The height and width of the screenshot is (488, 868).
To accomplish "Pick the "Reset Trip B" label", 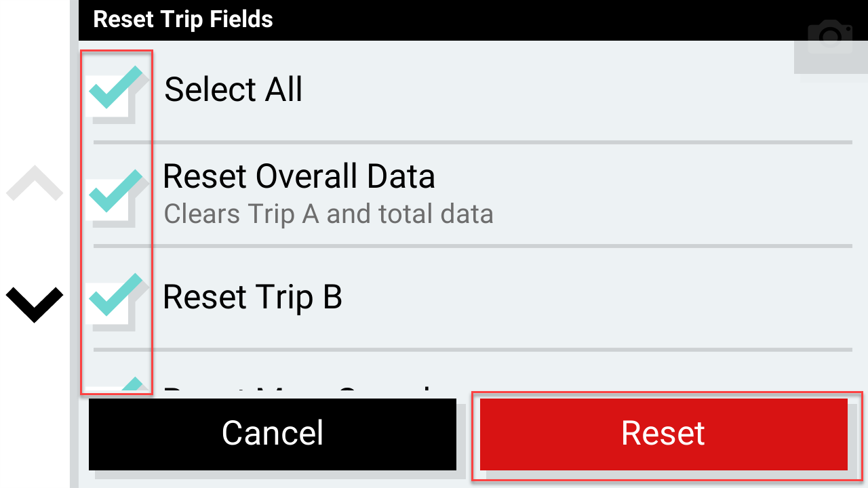I will [252, 297].
